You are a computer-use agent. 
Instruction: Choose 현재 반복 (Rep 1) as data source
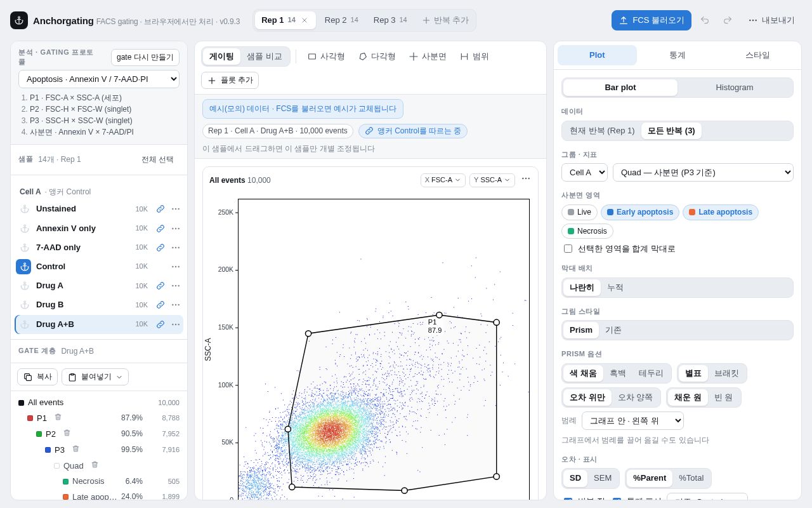tap(602, 131)
